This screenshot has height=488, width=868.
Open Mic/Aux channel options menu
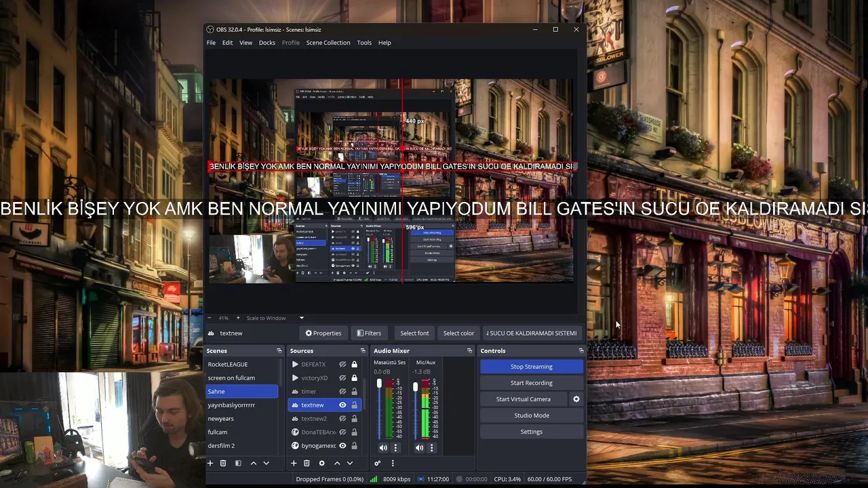pos(431,447)
